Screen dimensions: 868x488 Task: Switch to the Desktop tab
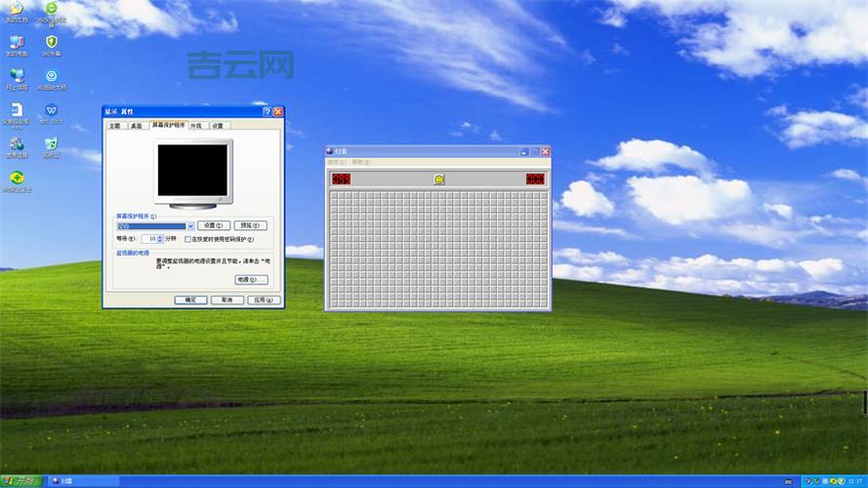coord(136,125)
